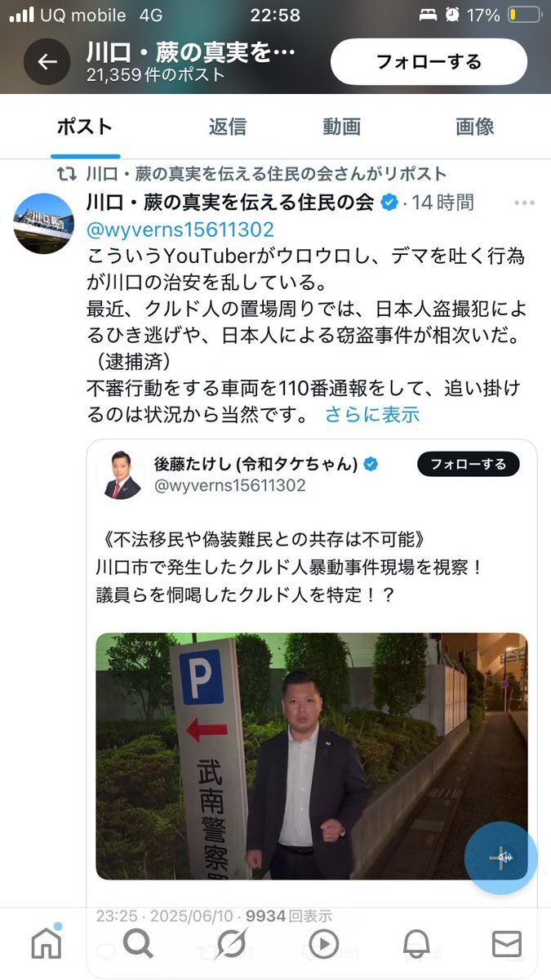
Task: Switch to the 返信 tab
Action: tap(227, 127)
